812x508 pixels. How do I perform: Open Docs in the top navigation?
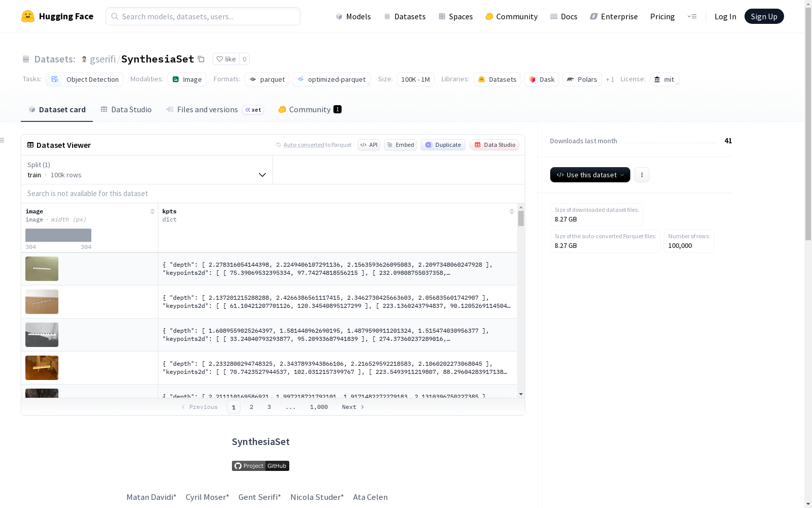564,16
